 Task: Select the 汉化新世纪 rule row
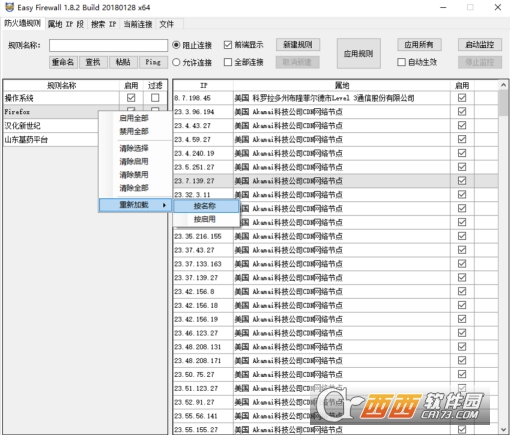click(x=51, y=126)
